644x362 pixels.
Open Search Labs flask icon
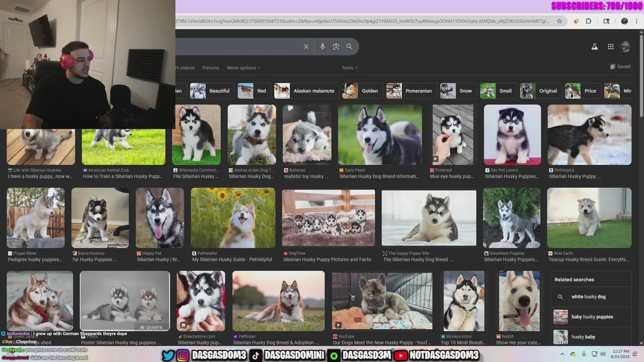coord(594,47)
